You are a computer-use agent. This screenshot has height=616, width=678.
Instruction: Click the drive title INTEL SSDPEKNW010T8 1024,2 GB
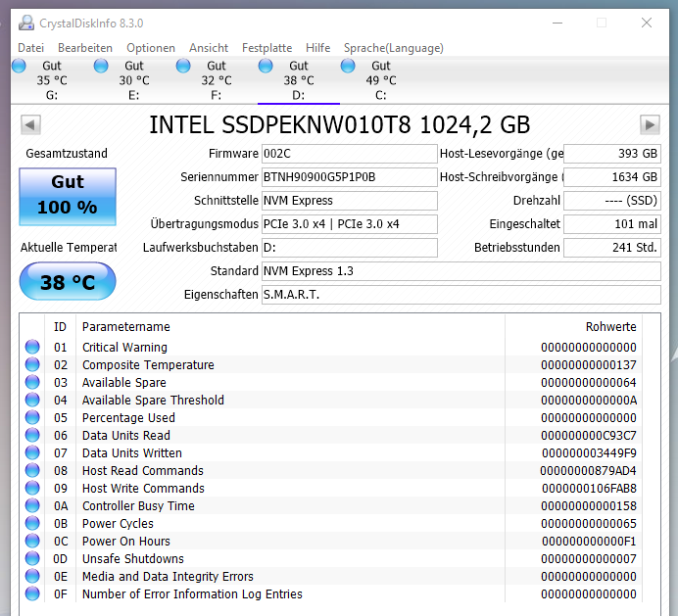(x=339, y=125)
